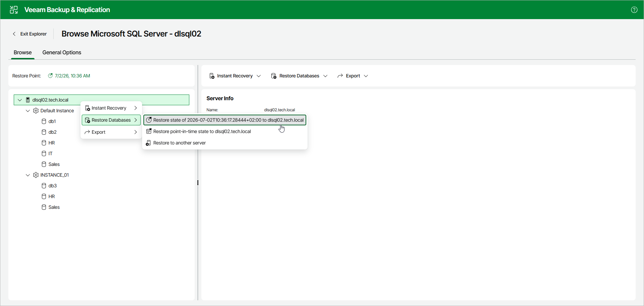Select Restore to another server
Viewport: 644px width, 306px height.
(225, 143)
